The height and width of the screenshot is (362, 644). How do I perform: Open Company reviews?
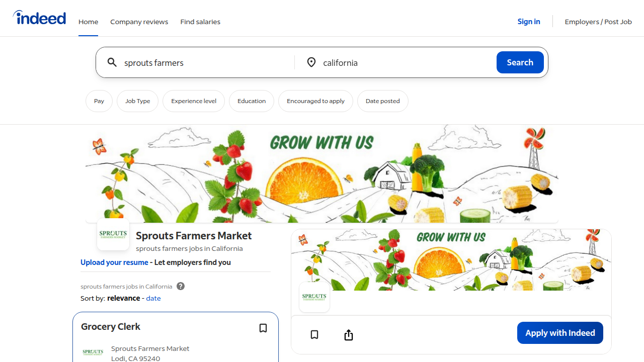pos(139,22)
